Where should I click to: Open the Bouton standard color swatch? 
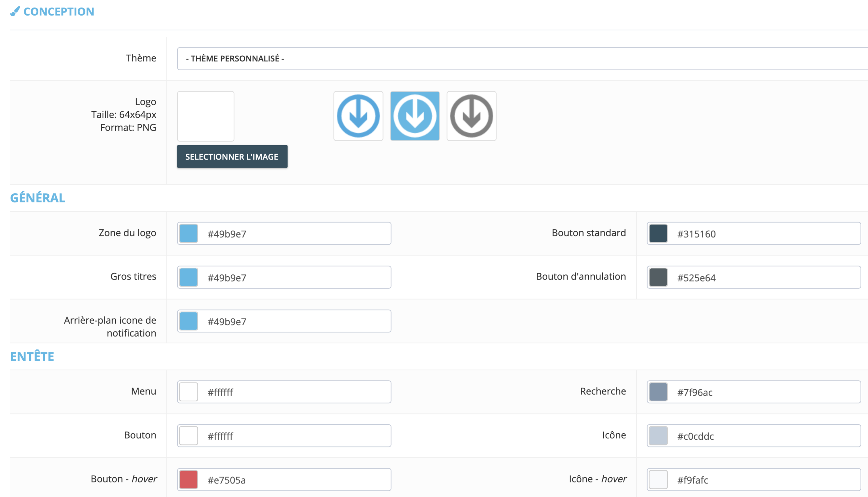pyautogui.click(x=658, y=233)
